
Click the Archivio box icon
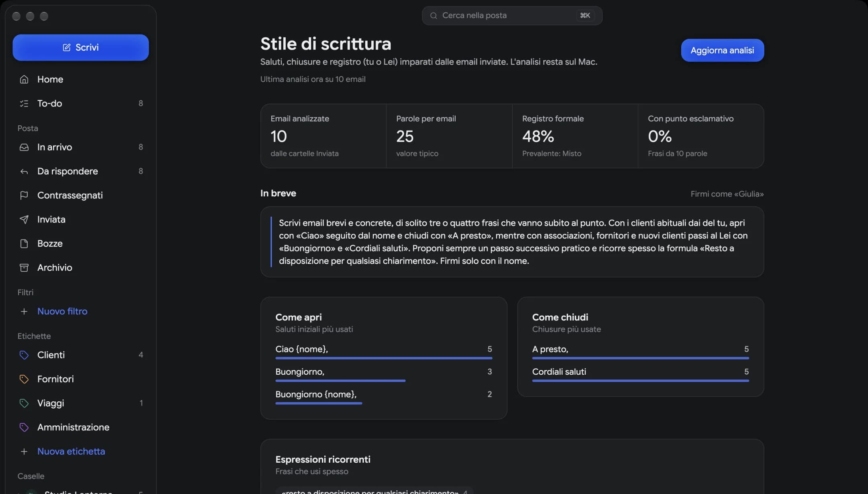point(24,268)
